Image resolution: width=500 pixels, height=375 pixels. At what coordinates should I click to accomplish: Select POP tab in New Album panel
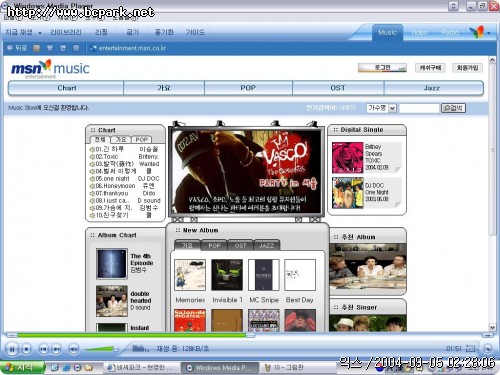(214, 245)
